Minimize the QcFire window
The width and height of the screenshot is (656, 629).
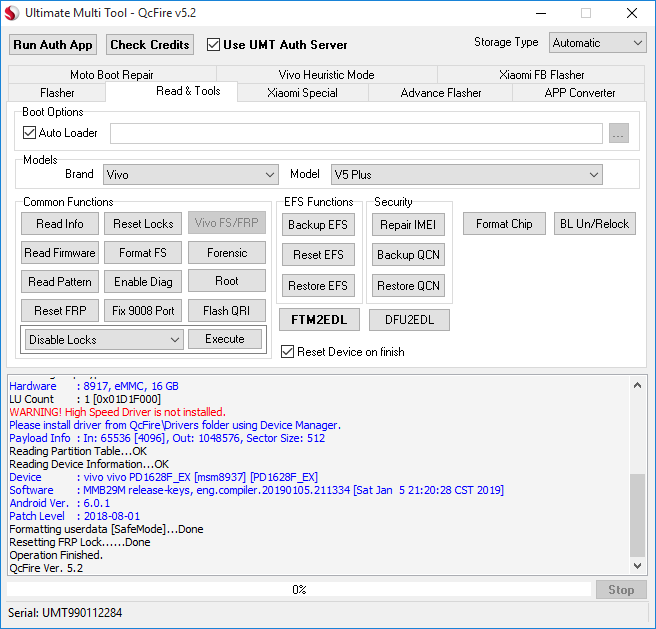pyautogui.click(x=541, y=13)
